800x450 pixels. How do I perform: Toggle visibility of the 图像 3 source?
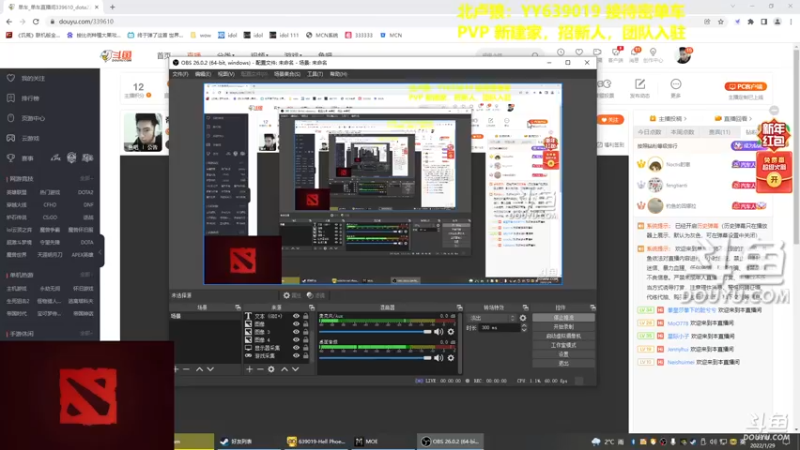coord(296,332)
